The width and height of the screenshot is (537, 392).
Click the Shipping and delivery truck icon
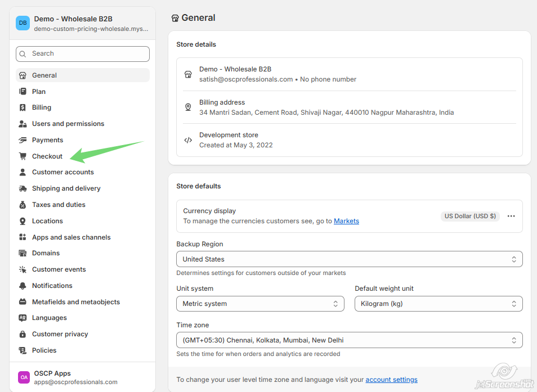[22, 188]
